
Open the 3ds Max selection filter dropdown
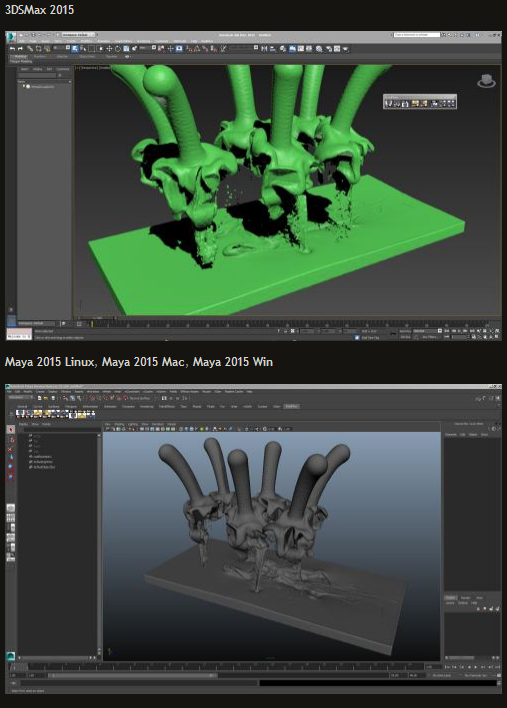point(60,47)
